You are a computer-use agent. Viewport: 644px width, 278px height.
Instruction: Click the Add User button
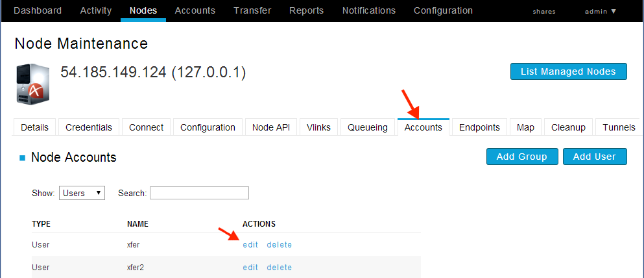[595, 157]
